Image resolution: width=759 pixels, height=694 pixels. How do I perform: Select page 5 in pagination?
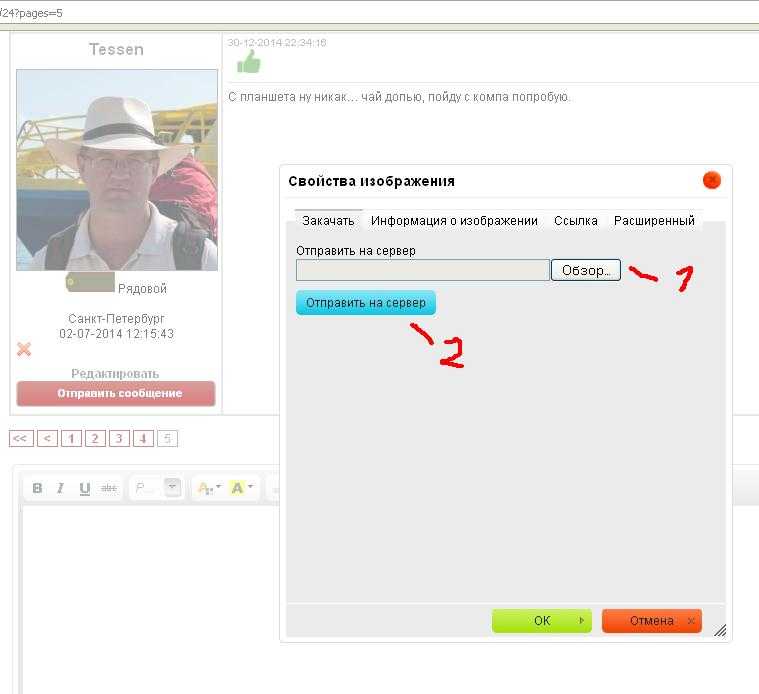(167, 438)
